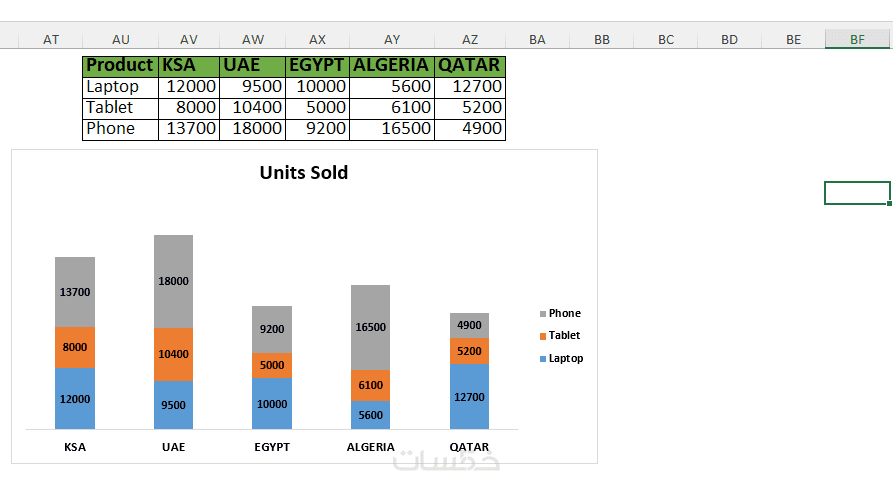Viewport: 893px width, 481px height.
Task: Click the Laptop row label cell
Action: click(x=120, y=87)
